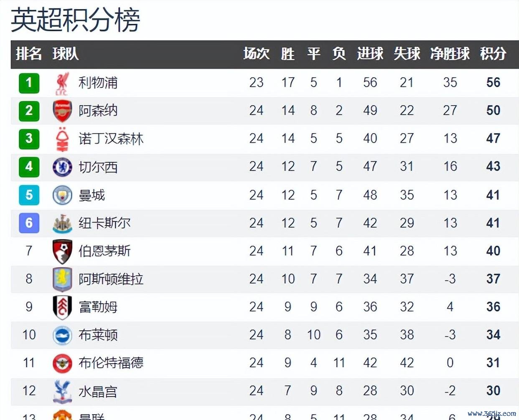Open the Manchester City crest icon
This screenshot has width=519, height=420.
62,195
